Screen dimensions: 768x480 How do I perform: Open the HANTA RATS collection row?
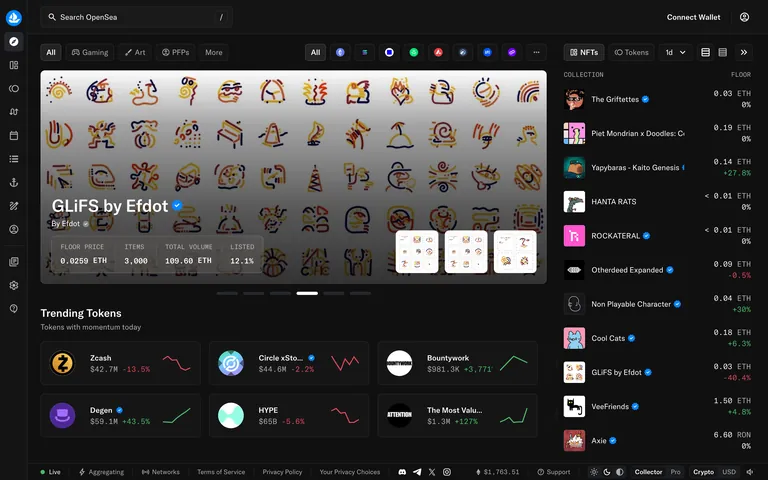pyautogui.click(x=657, y=202)
